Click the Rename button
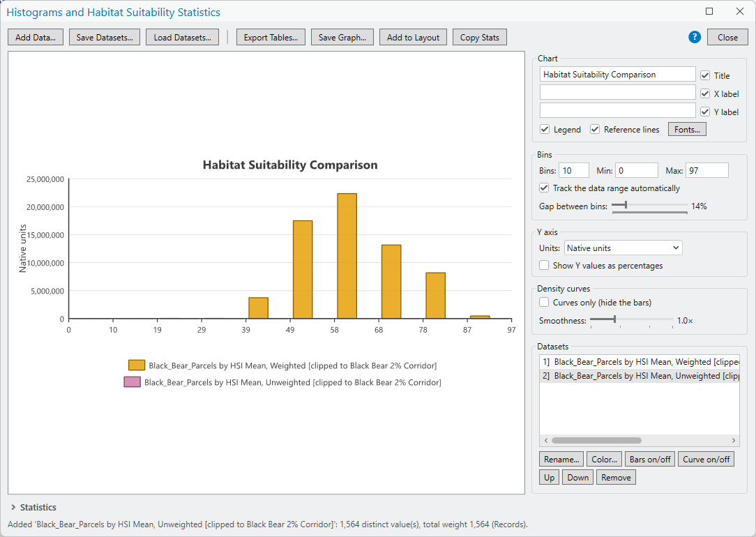 click(x=561, y=460)
